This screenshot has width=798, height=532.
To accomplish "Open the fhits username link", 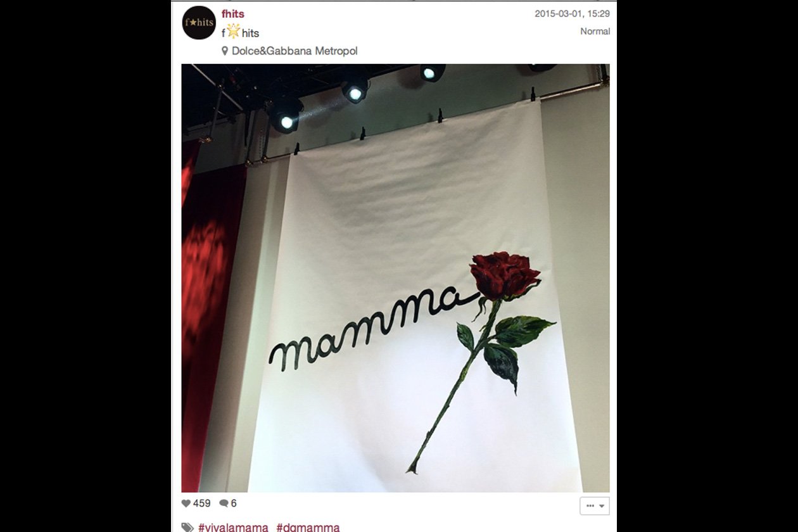I will pos(233,14).
